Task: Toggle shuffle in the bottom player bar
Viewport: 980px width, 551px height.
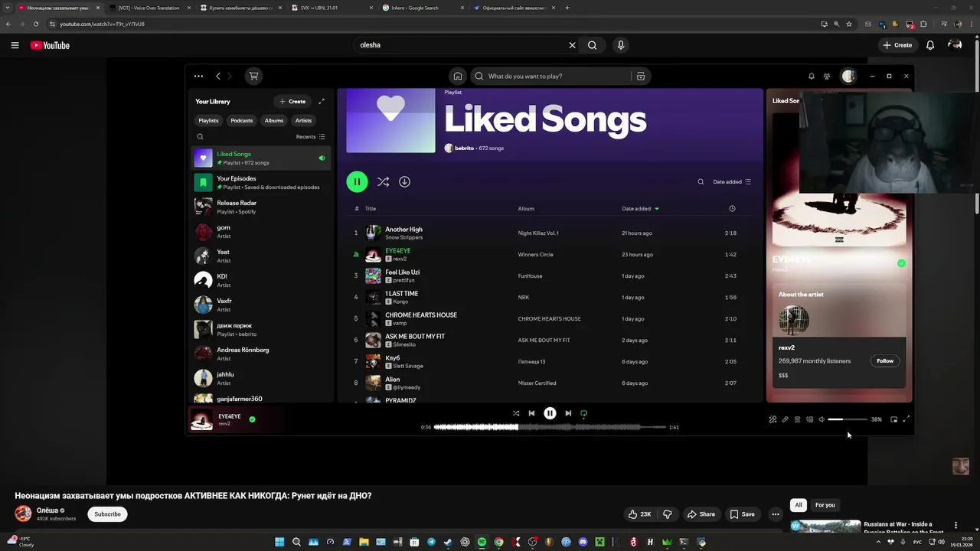Action: click(x=516, y=413)
